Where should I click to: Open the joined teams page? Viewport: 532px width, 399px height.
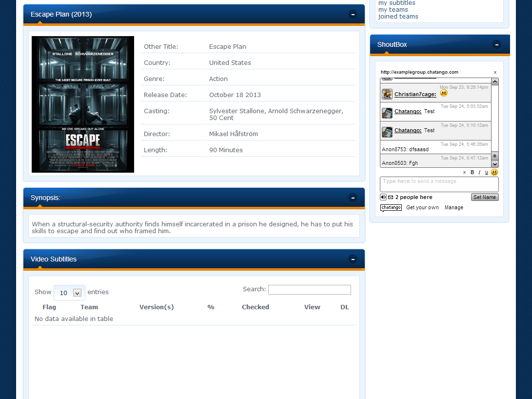point(398,16)
